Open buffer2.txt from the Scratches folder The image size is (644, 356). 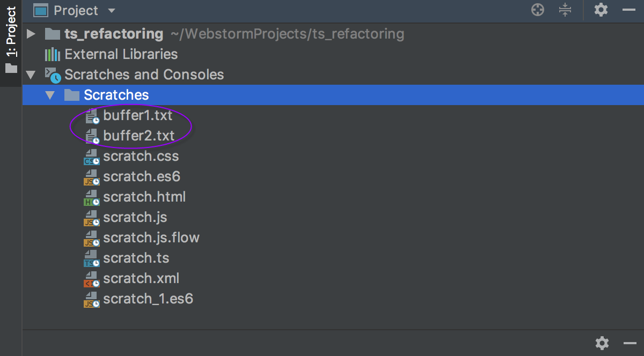[x=138, y=136]
